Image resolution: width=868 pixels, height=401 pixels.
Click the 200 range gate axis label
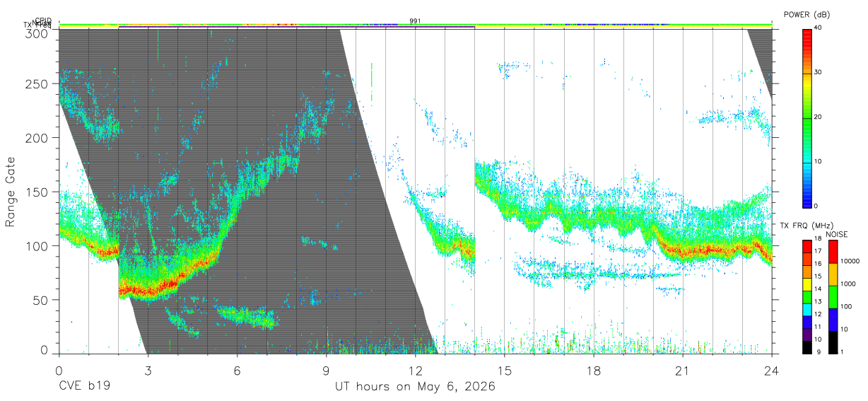pyautogui.click(x=36, y=138)
